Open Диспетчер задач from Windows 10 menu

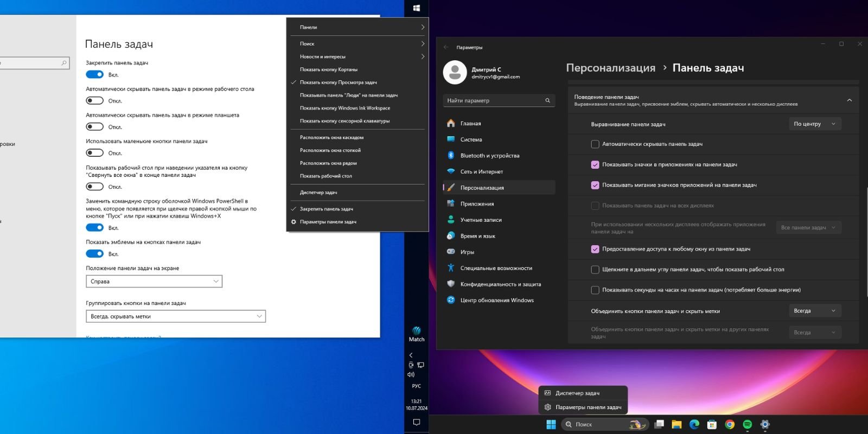click(358, 193)
